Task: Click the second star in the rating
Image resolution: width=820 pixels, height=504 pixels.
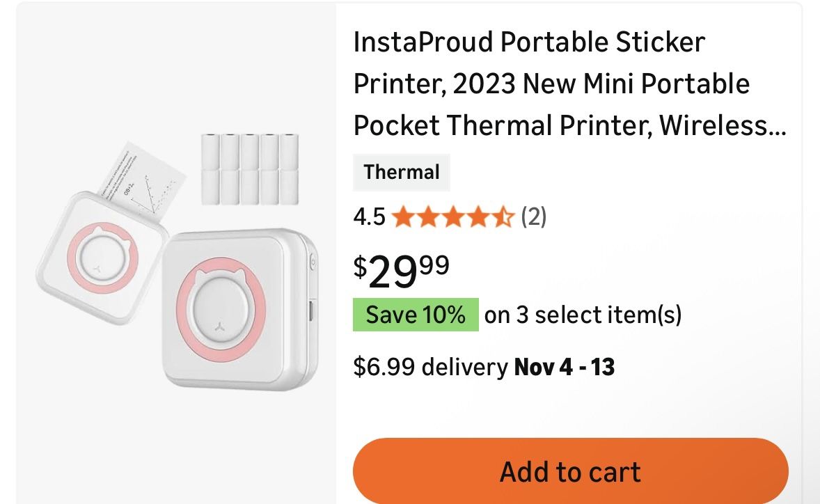Action: coord(429,217)
